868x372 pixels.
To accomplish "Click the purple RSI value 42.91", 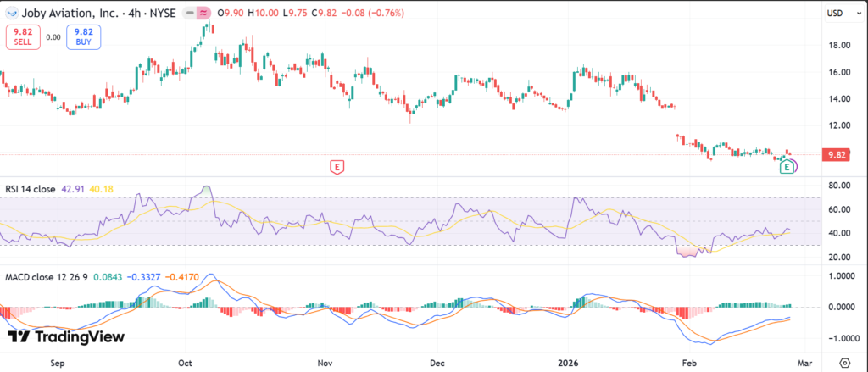I will (x=72, y=189).
